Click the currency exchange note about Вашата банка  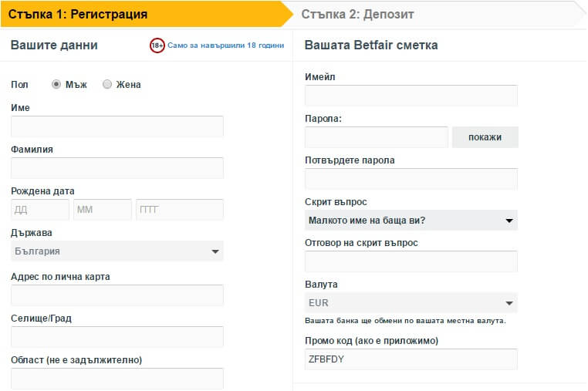(x=405, y=321)
